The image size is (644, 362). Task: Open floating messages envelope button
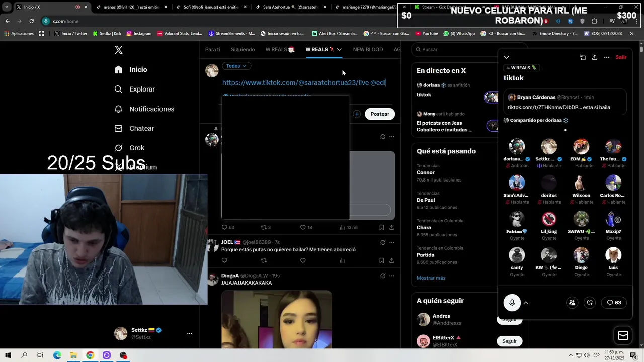623,335
